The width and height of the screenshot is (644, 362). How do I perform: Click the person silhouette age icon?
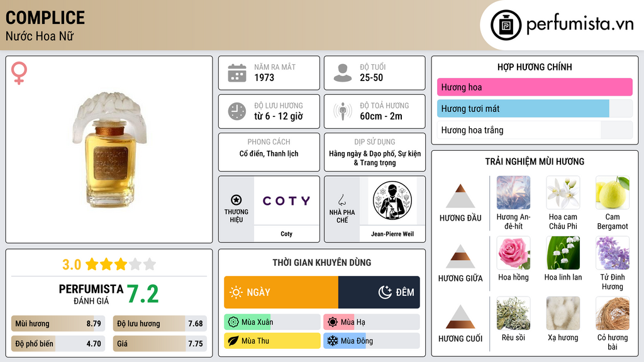pyautogui.click(x=343, y=73)
